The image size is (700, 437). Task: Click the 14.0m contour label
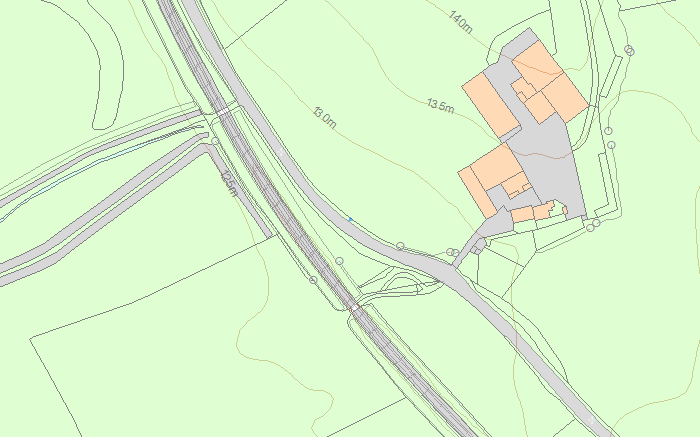coord(460,22)
